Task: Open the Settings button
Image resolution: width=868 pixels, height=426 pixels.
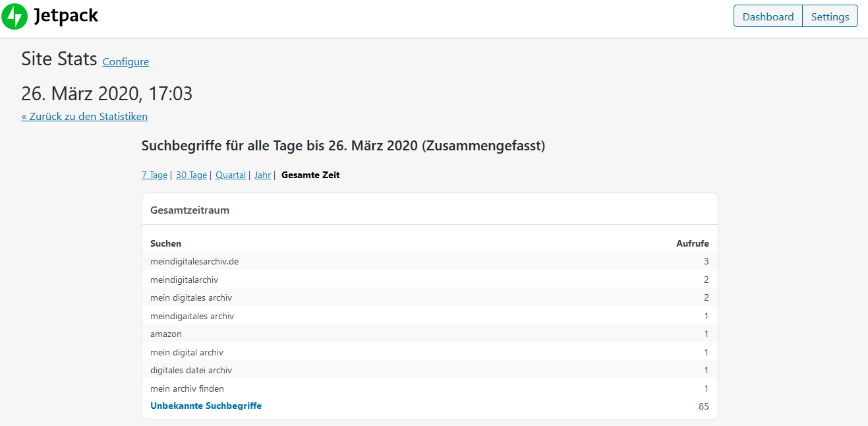Action: (830, 16)
